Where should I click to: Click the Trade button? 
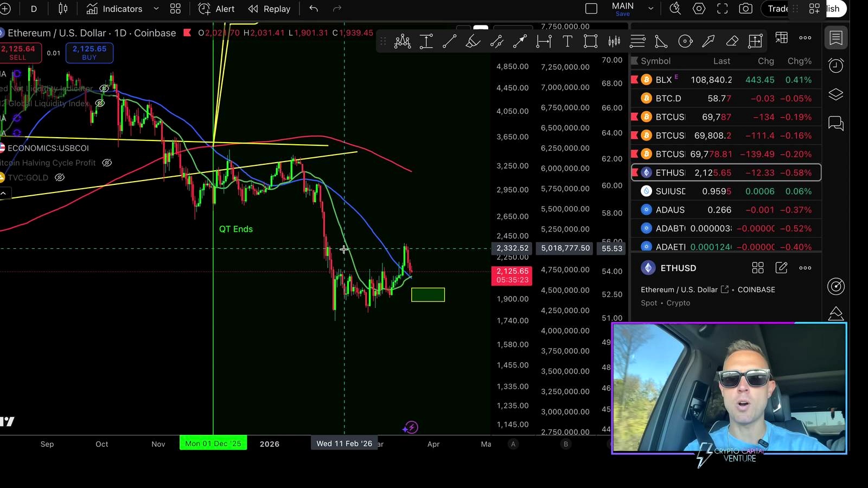tap(778, 9)
